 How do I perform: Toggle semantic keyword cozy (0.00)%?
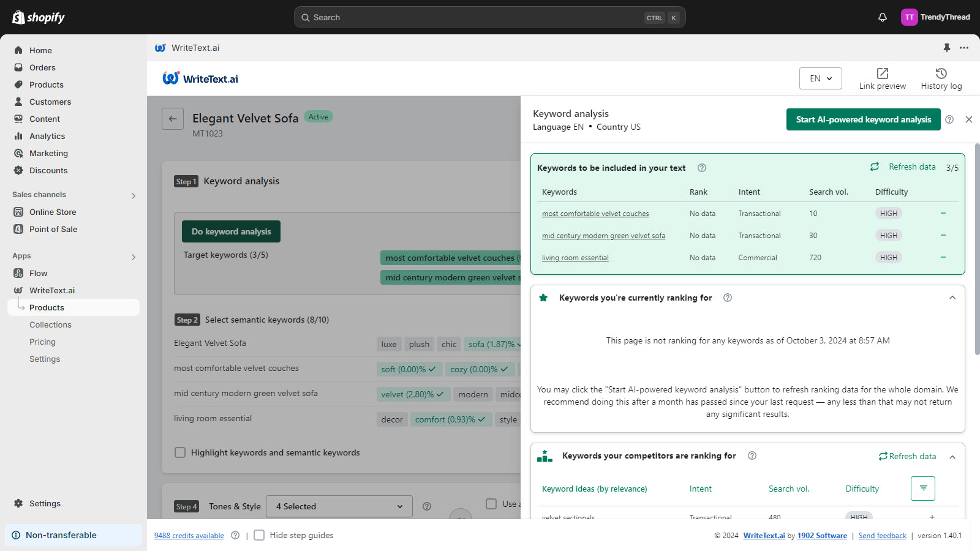[479, 369]
